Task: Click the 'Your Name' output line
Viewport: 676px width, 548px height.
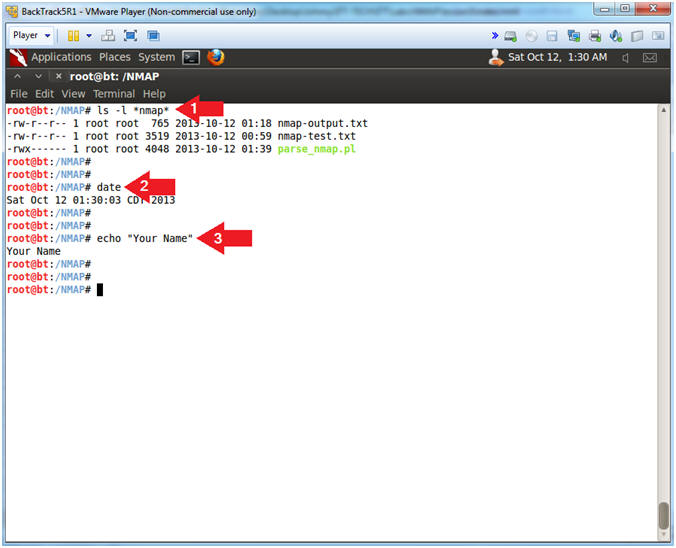Action: (x=34, y=251)
